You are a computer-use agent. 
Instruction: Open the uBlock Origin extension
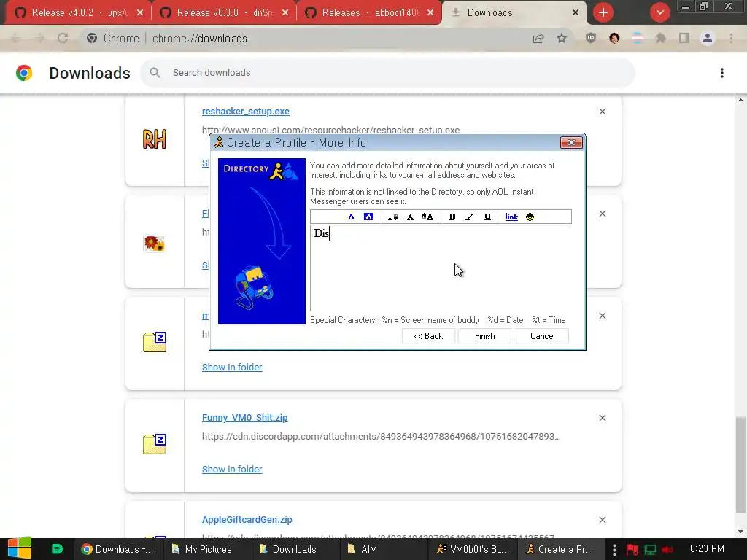pos(591,38)
